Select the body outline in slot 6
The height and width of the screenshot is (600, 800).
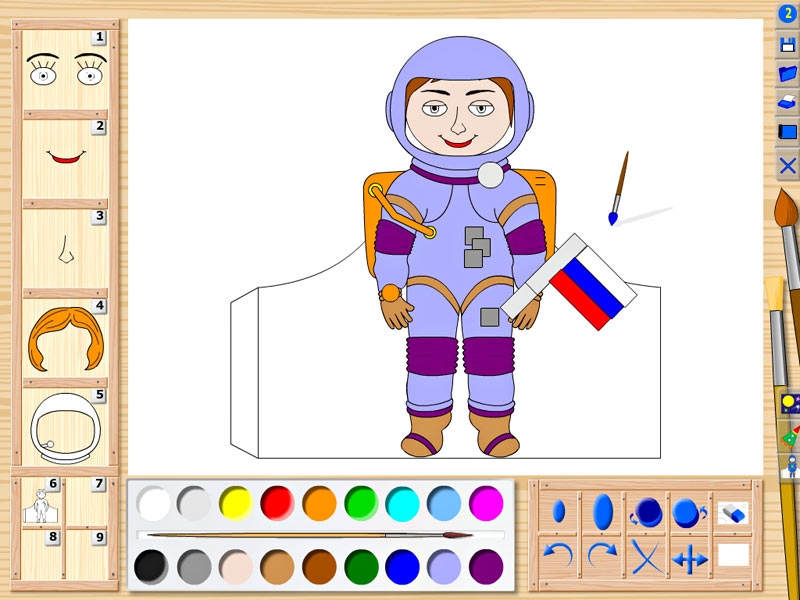(x=41, y=504)
